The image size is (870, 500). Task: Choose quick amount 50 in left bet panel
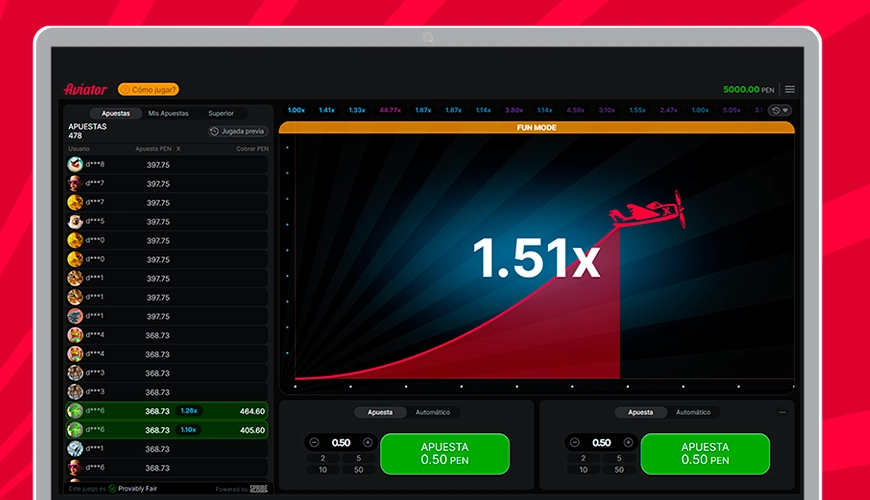coord(358,470)
